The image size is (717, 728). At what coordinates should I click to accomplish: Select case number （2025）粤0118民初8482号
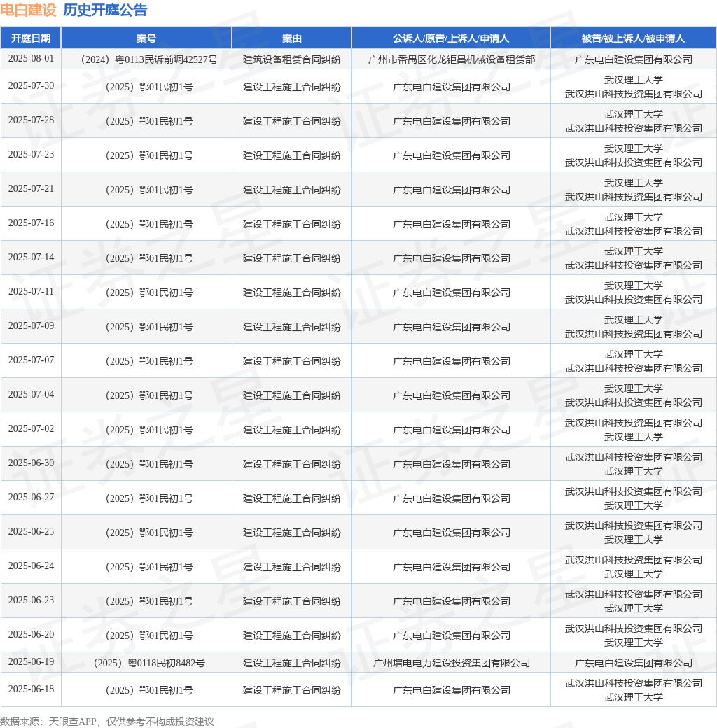[149, 664]
